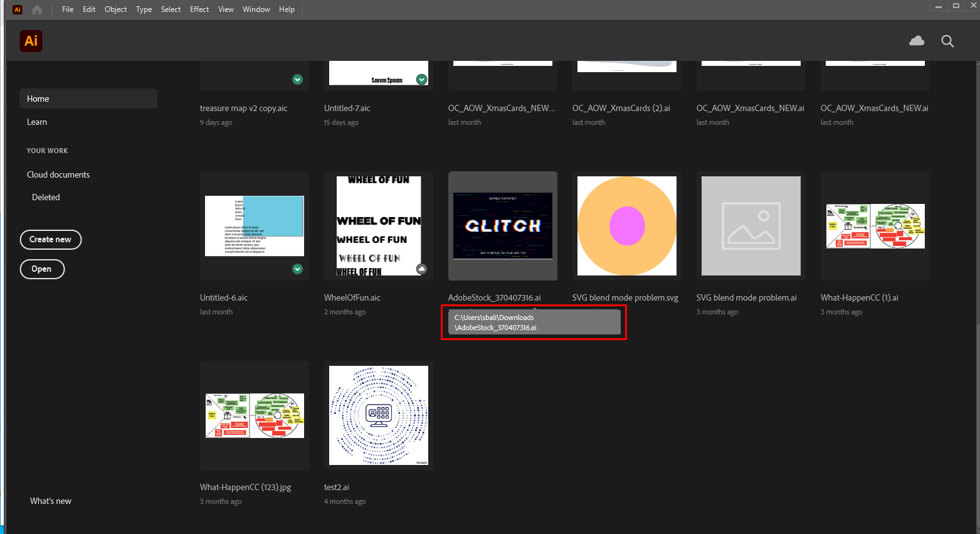Open the What's new link

click(x=50, y=500)
